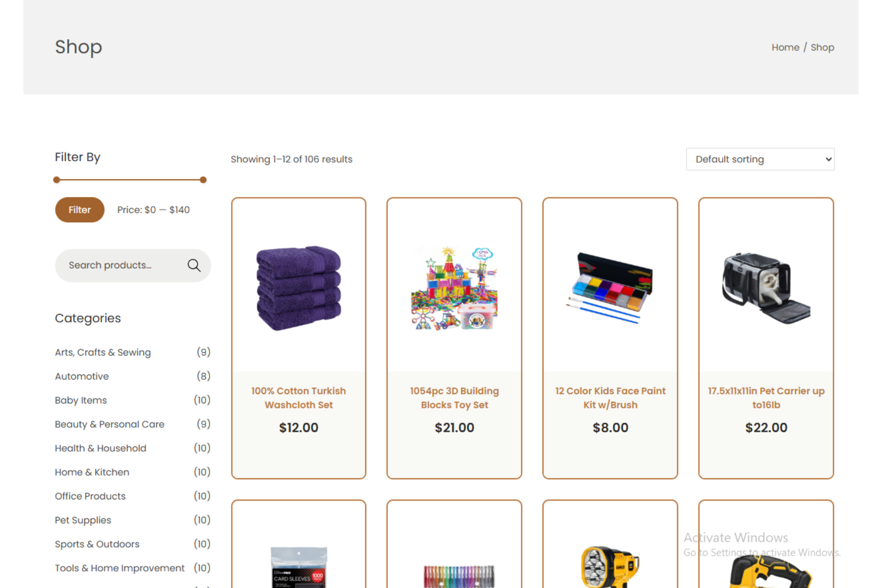Select the Arts, Crafts & Sewing category

point(103,352)
